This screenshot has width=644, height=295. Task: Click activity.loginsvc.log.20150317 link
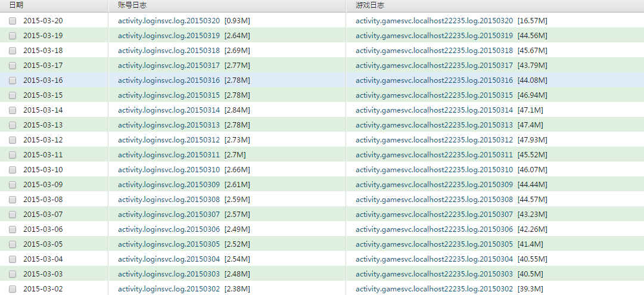(x=169, y=65)
